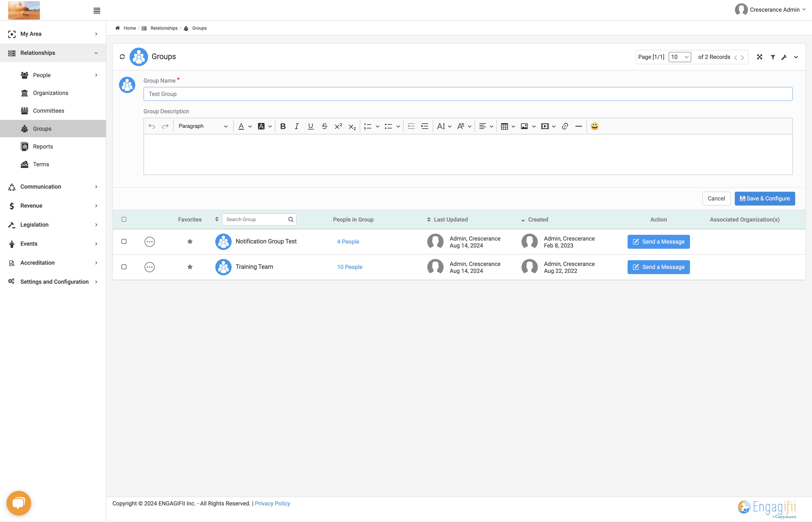Expand Groups panel to fullscreen
The image size is (812, 522).
point(759,57)
